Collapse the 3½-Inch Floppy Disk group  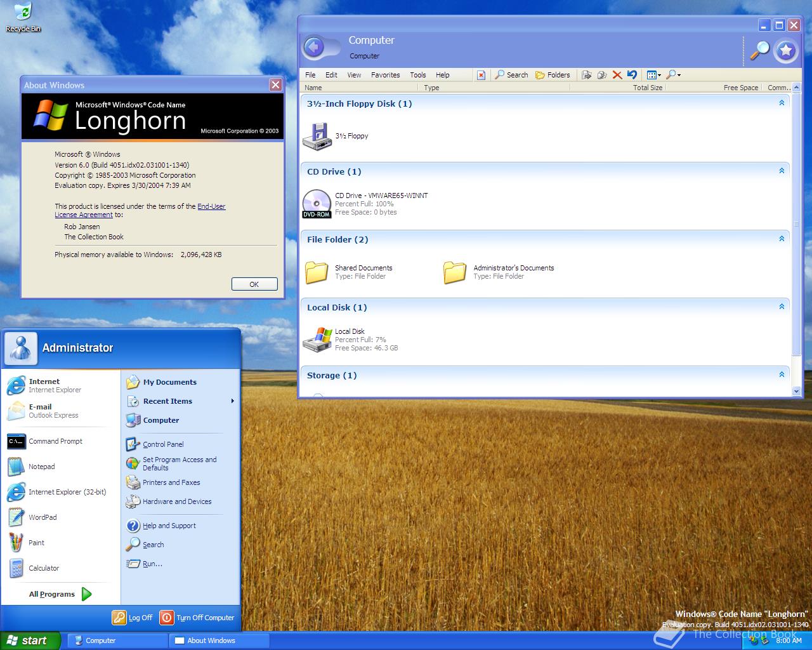pyautogui.click(x=782, y=103)
